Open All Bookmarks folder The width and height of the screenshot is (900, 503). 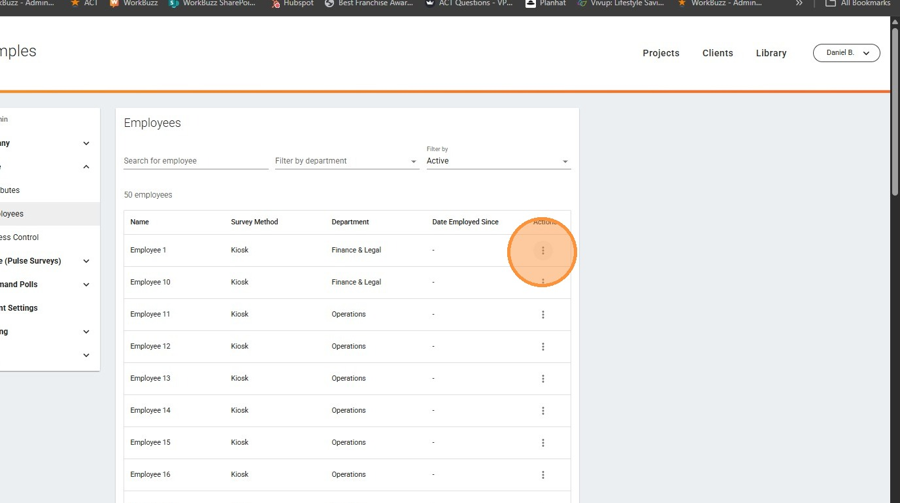[x=858, y=3]
